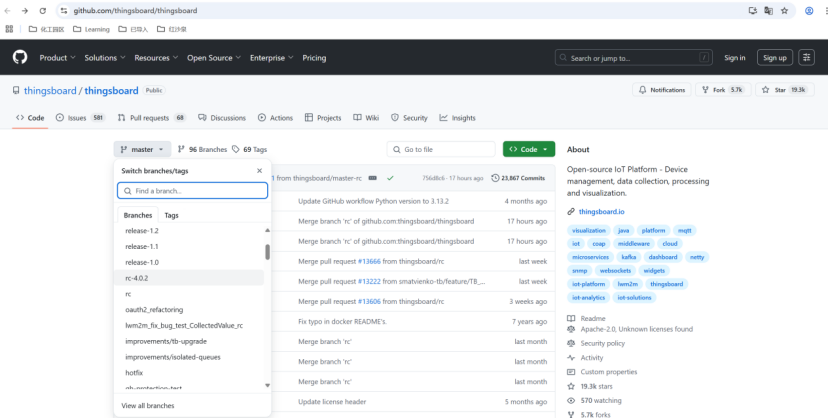
Task: Reload the page with refresh icon
Action: pos(43,11)
